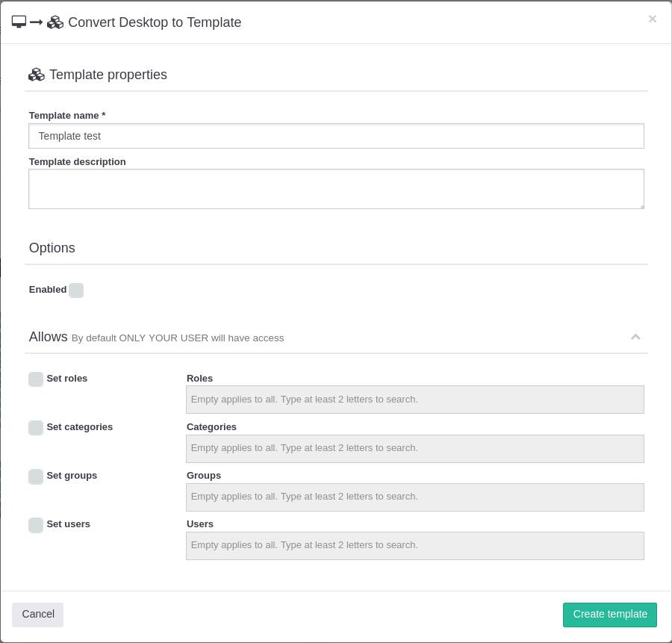This screenshot has width=672, height=643.
Task: Click the cubes icon in dialog title
Action: click(x=55, y=22)
